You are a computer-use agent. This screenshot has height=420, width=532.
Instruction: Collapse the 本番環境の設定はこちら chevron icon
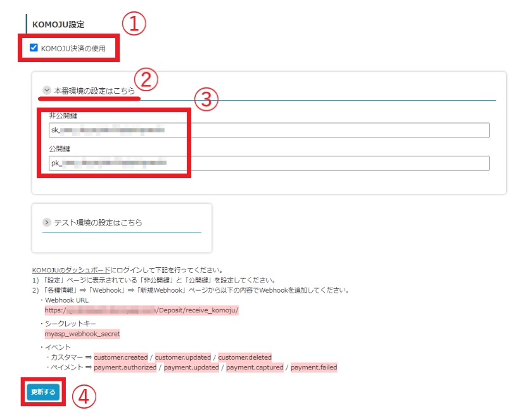click(x=47, y=91)
